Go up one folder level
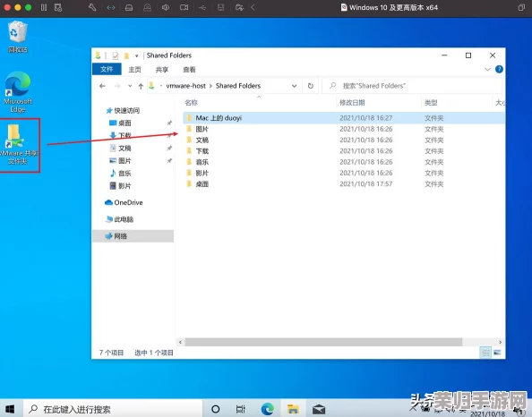Viewport: 532px width, 417px height. click(141, 86)
